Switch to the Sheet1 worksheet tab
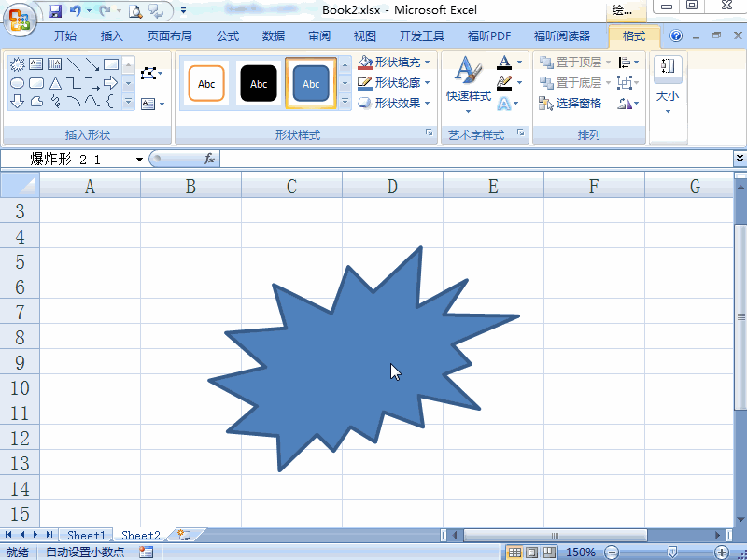The height and width of the screenshot is (560, 747). pyautogui.click(x=85, y=535)
